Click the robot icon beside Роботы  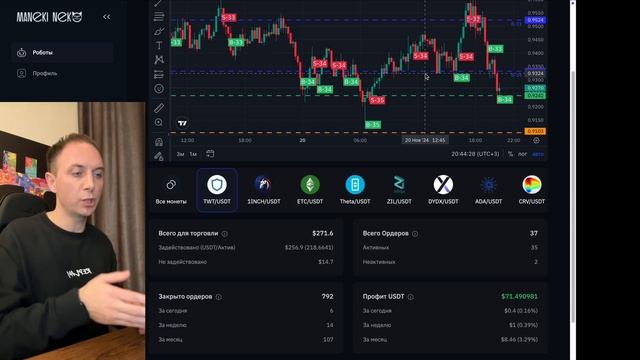point(22,52)
